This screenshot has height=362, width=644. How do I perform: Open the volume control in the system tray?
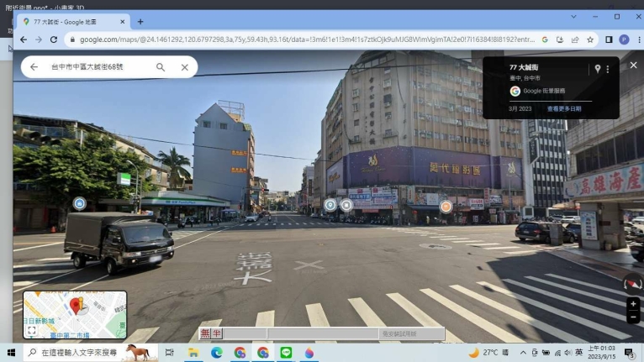pyautogui.click(x=568, y=353)
